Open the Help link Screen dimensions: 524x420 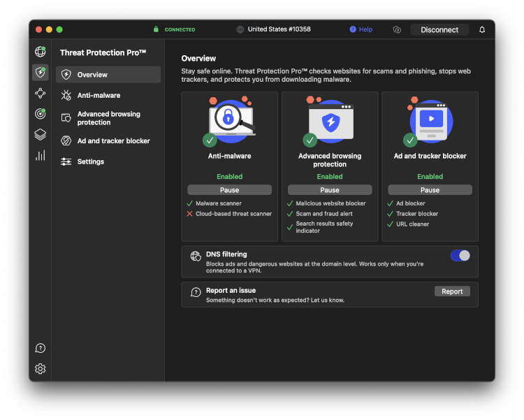click(361, 29)
